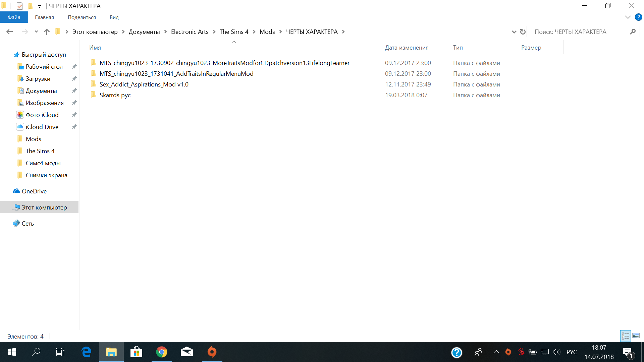
Task: Customize the quick access toolbar dropdown
Action: pyautogui.click(x=39, y=6)
